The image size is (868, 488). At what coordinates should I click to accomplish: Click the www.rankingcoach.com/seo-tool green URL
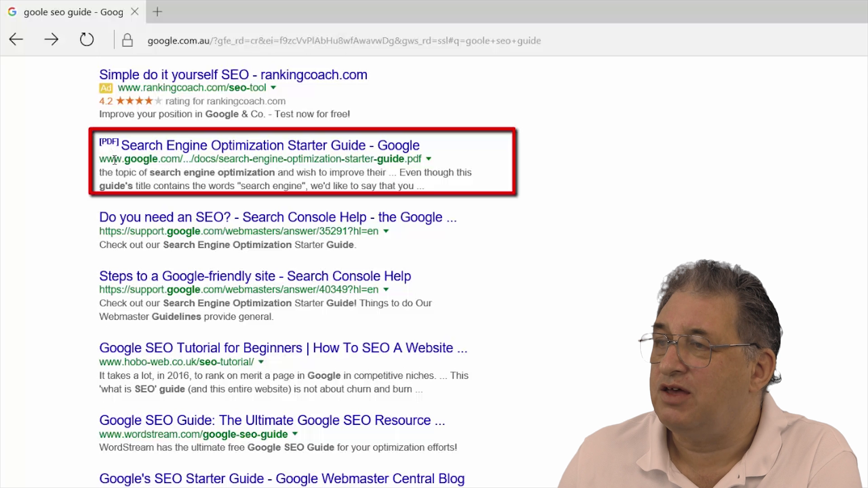[x=192, y=88]
